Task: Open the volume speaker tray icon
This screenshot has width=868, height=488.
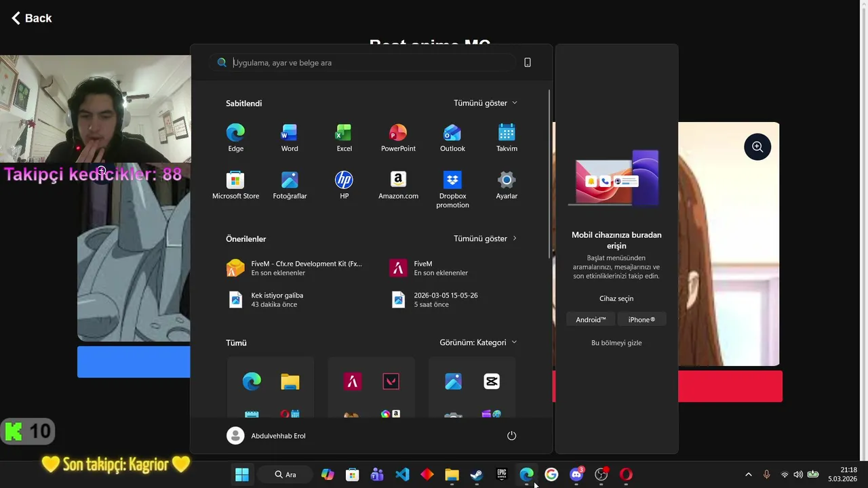Action: pyautogui.click(x=798, y=474)
